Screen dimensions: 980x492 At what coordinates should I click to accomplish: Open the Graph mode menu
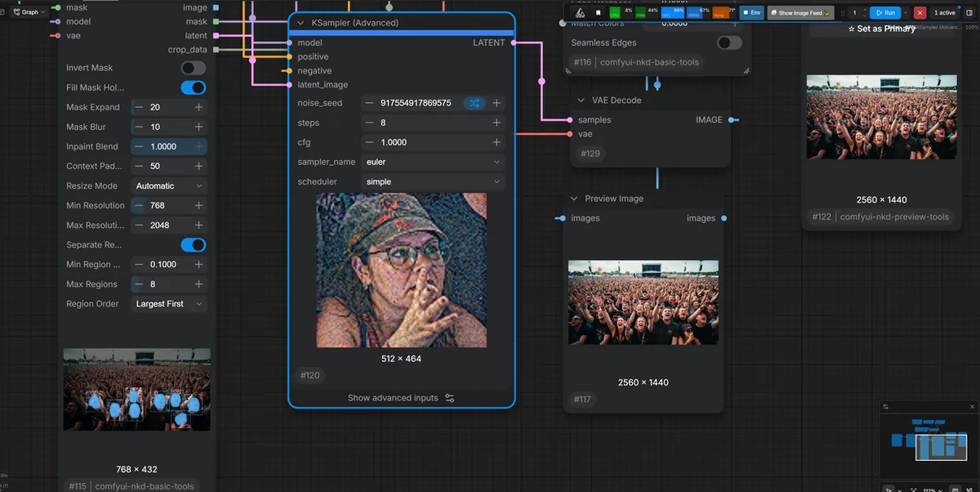click(28, 12)
